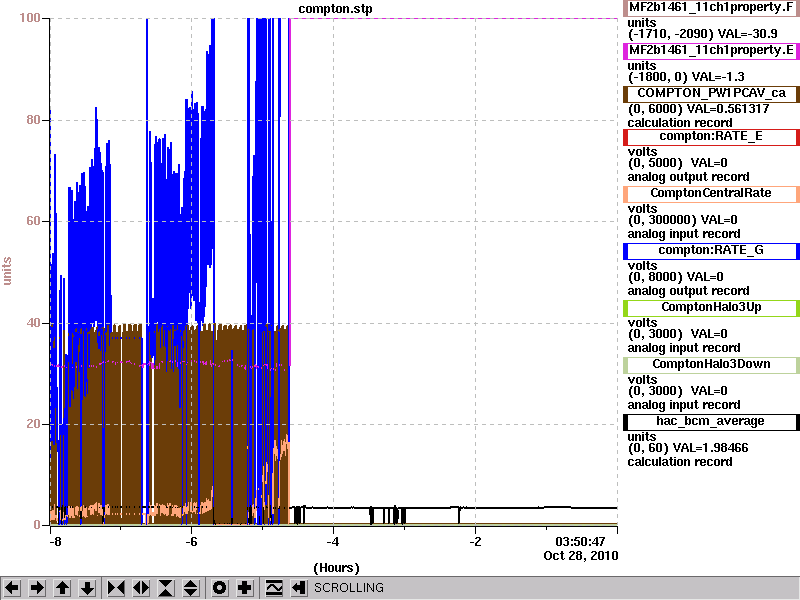The image size is (800, 600).
Task: Select the black hac_bcm_average legend entry
Action: pyautogui.click(x=711, y=422)
